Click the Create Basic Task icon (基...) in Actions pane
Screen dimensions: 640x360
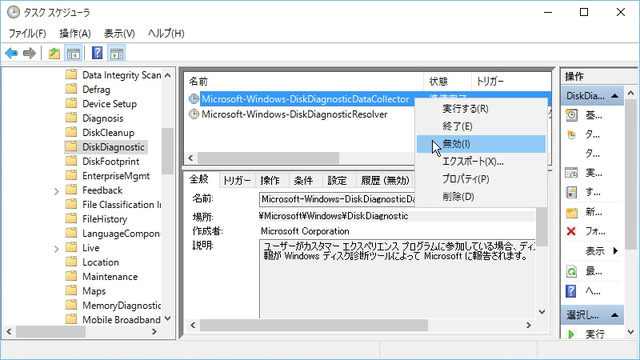tap(571, 116)
